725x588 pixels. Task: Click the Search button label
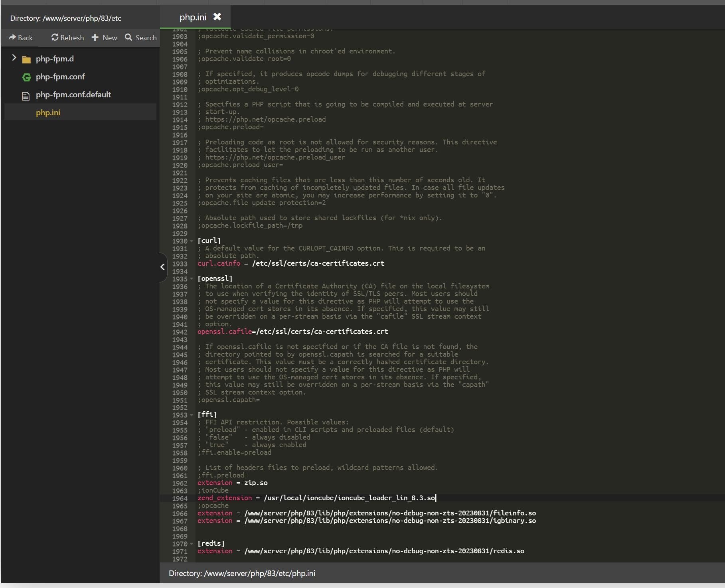tap(146, 37)
